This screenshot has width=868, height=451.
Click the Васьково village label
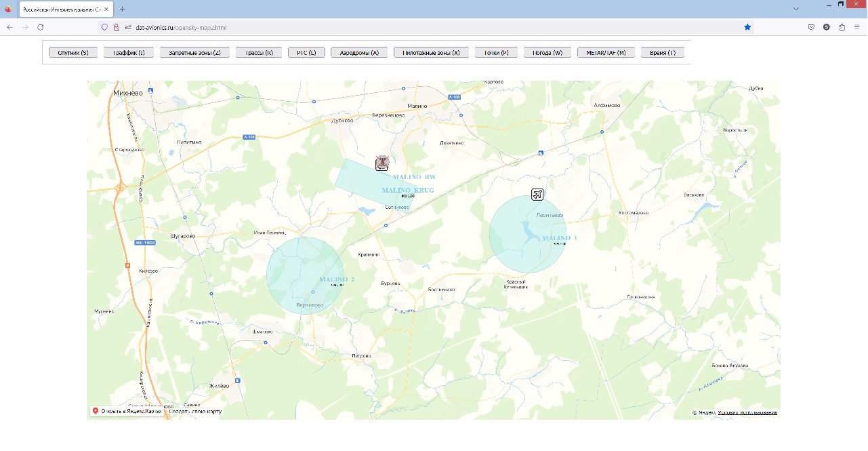tap(694, 195)
